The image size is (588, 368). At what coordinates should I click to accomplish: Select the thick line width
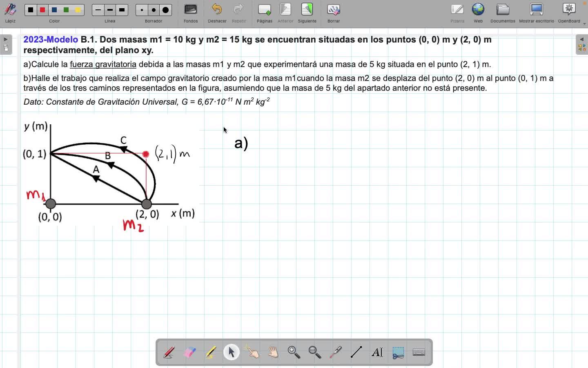122,10
